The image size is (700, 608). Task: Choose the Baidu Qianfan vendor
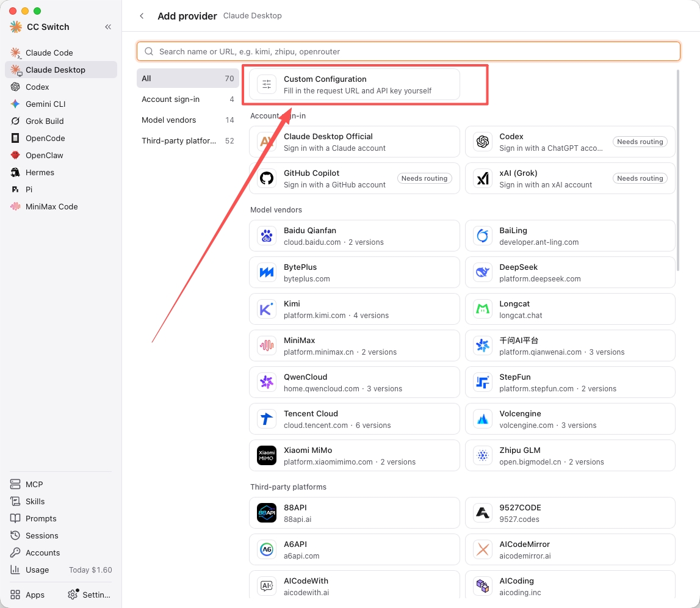(355, 236)
